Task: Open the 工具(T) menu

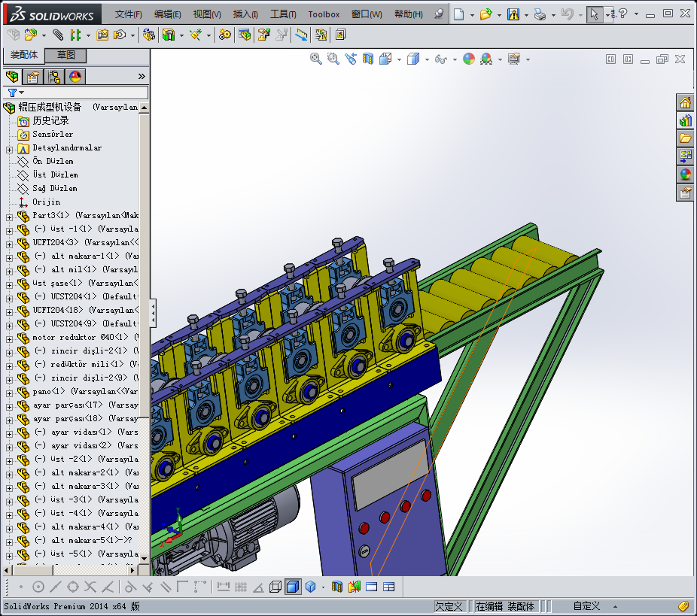Action: 283,14
